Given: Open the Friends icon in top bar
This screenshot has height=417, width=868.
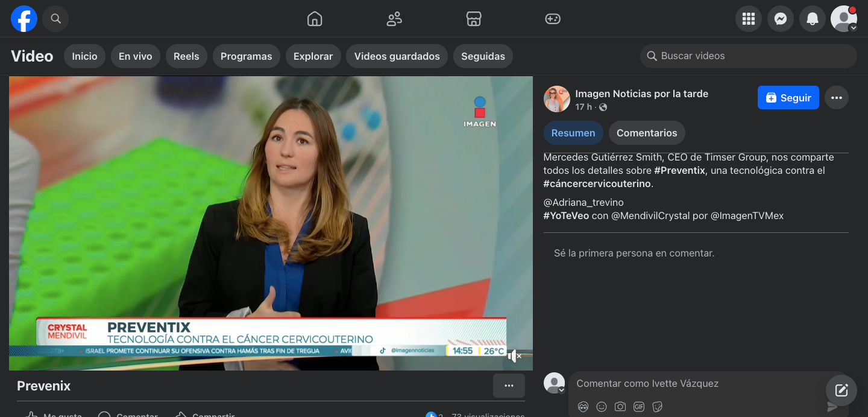Looking at the screenshot, I should point(394,19).
